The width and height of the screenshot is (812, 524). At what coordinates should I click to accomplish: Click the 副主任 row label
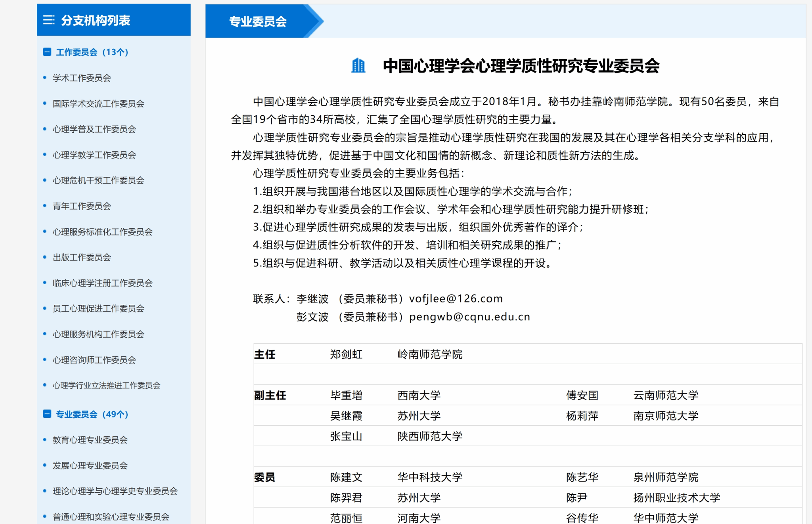270,395
